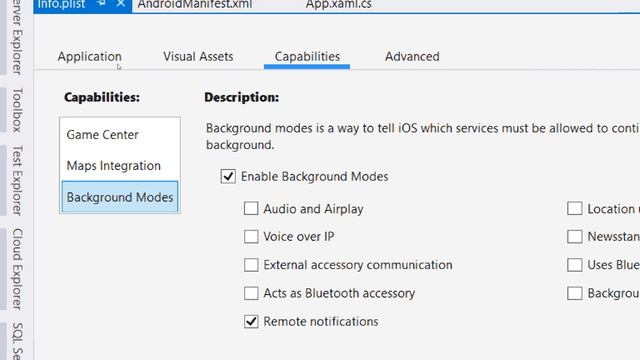Image resolution: width=640 pixels, height=360 pixels.
Task: Open the Toolbox side panel
Action: click(x=16, y=110)
